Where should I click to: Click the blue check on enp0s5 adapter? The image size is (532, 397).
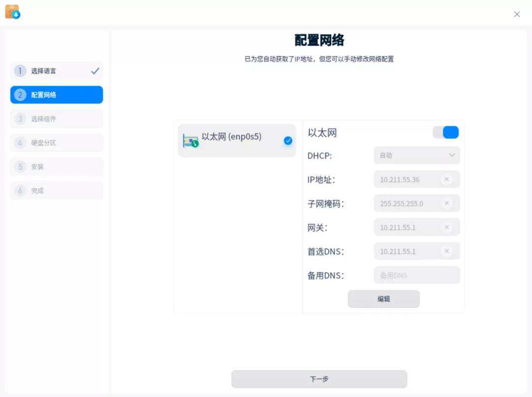pos(288,141)
